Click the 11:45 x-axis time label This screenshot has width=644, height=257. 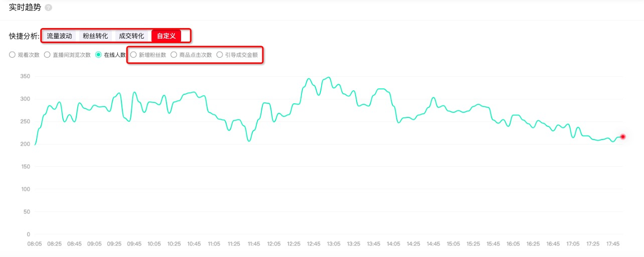pyautogui.click(x=254, y=244)
